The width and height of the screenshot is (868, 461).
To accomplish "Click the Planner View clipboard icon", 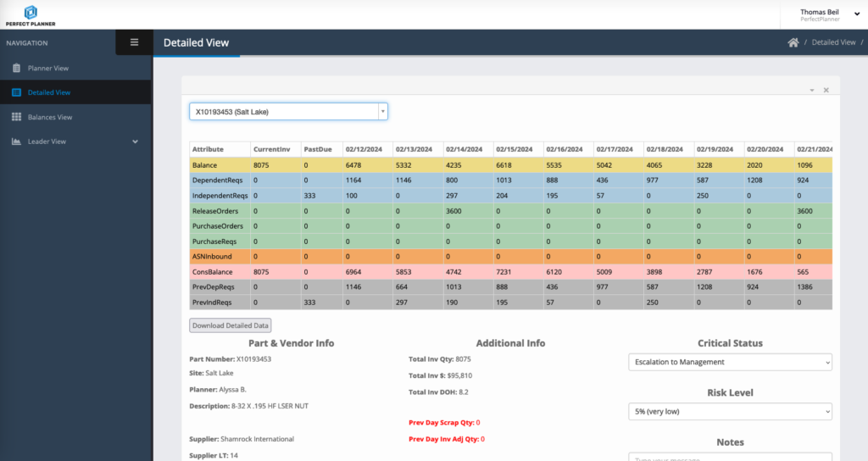I will (x=16, y=68).
